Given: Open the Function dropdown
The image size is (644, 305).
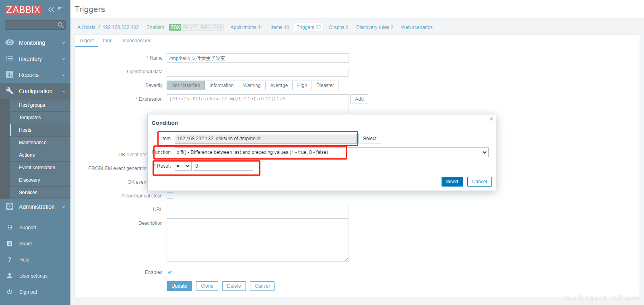Looking at the screenshot, I should pos(332,152).
